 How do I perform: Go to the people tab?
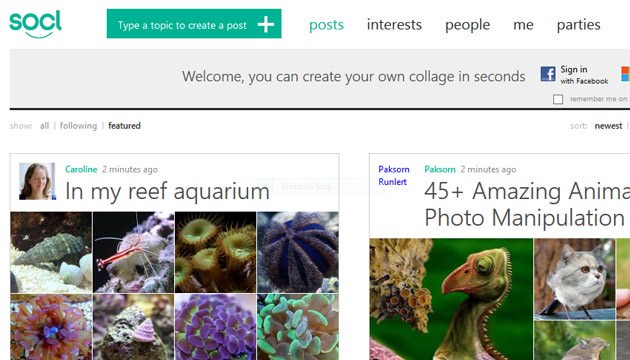(x=467, y=25)
